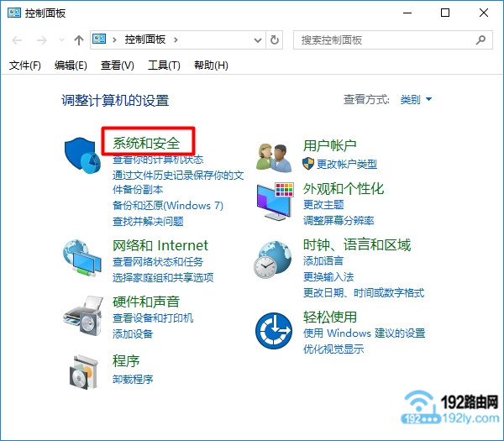Click the 控制面板 breadcrumb in address bar
Image resolution: width=504 pixels, height=441 pixels.
pyautogui.click(x=145, y=39)
